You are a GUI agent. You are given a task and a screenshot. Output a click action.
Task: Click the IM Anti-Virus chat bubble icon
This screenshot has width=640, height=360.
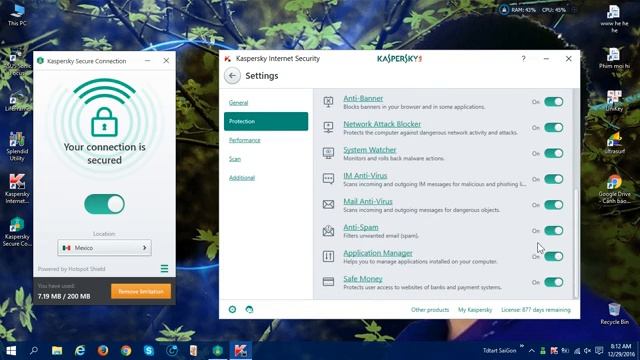pos(329,179)
